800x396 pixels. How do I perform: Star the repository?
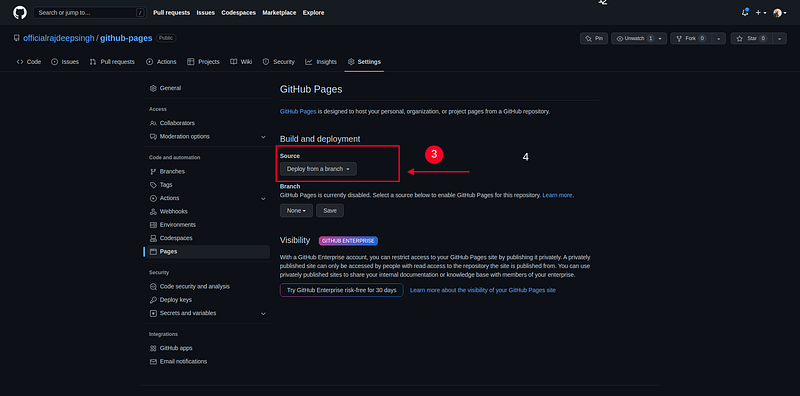tap(752, 38)
